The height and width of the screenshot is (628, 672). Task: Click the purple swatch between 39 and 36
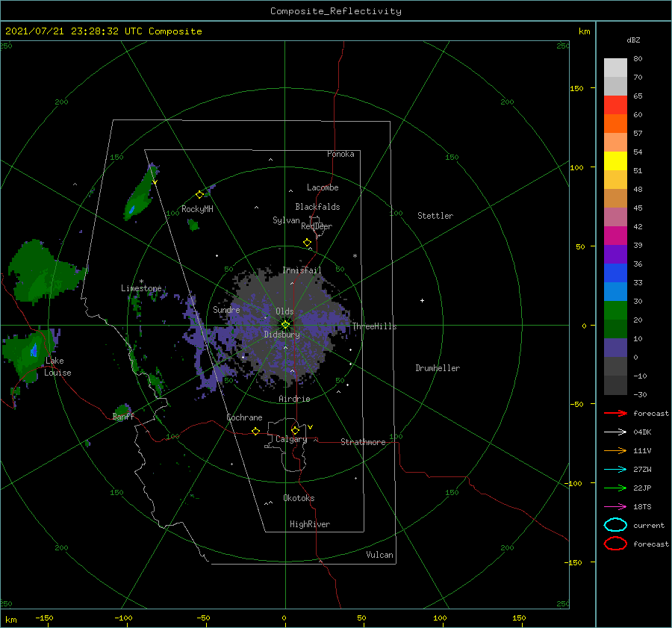615,254
